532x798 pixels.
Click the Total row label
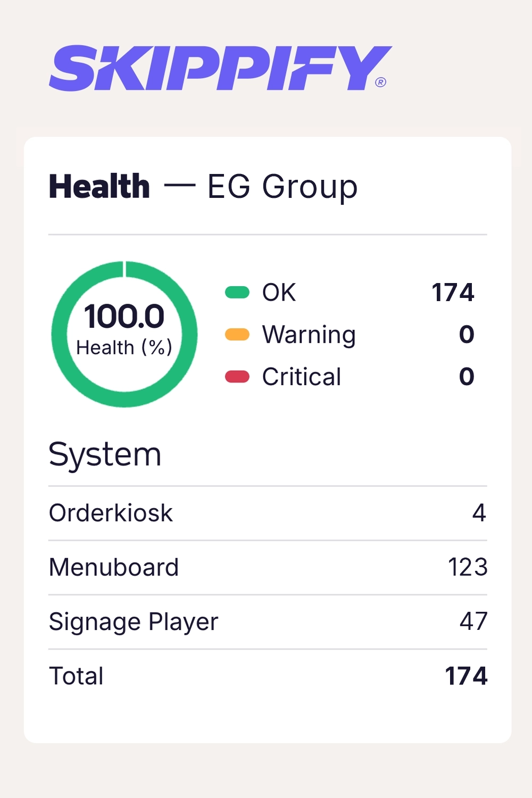(x=76, y=676)
